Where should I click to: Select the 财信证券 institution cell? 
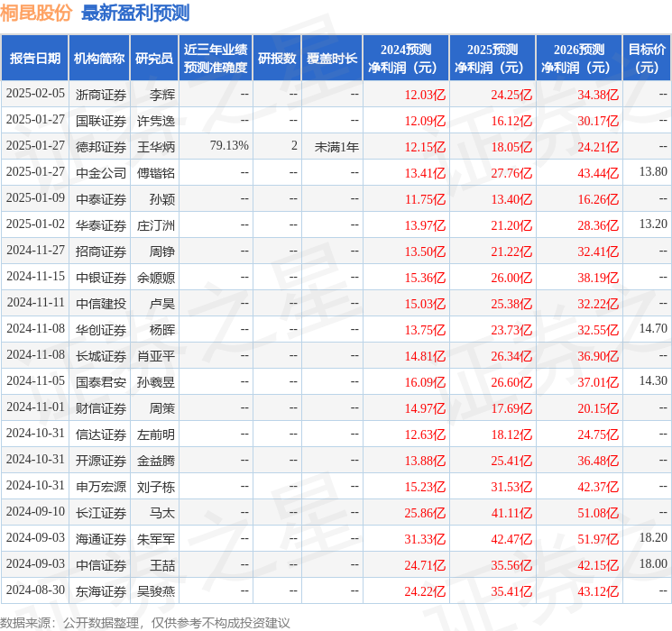101,407
